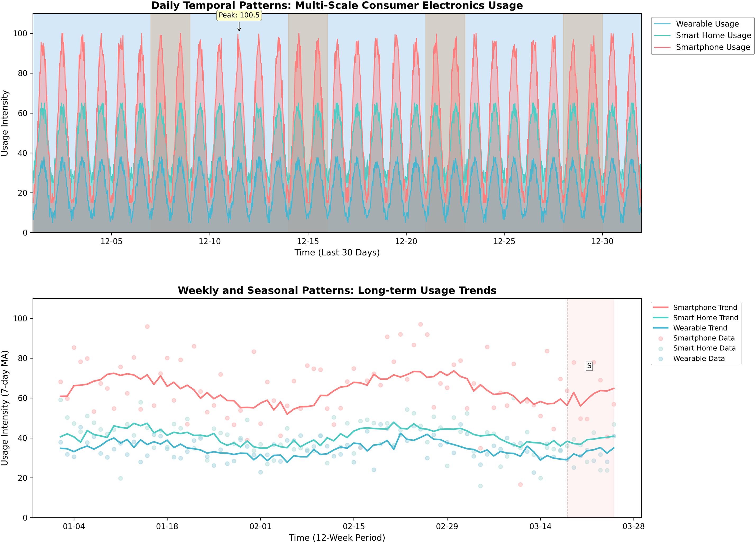Click the Peak: 100.5 annotation box
Screen dimensions: 756x543
(x=239, y=15)
